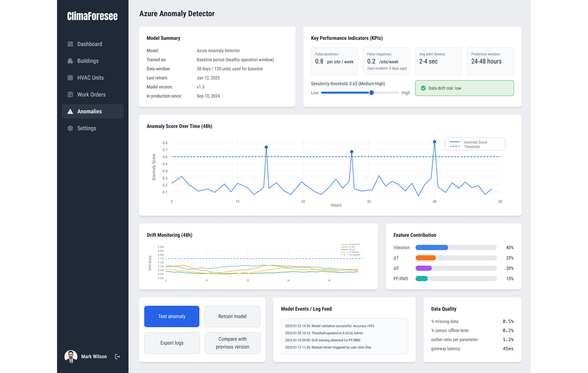Select Compare with previous version
588x373 pixels.
(x=232, y=343)
